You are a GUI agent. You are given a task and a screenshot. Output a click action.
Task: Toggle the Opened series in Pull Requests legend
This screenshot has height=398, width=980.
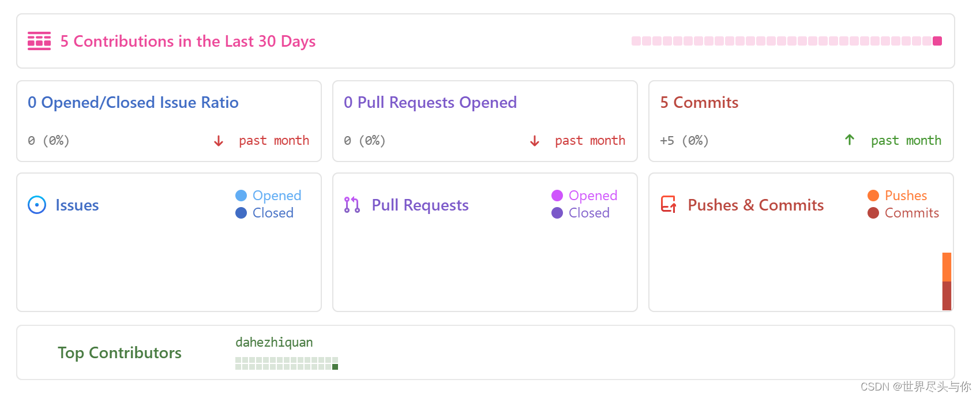click(585, 196)
